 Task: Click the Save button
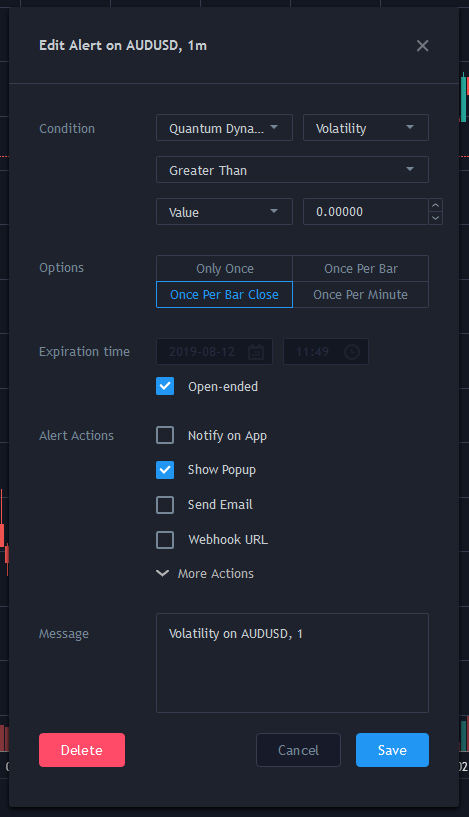(x=392, y=750)
